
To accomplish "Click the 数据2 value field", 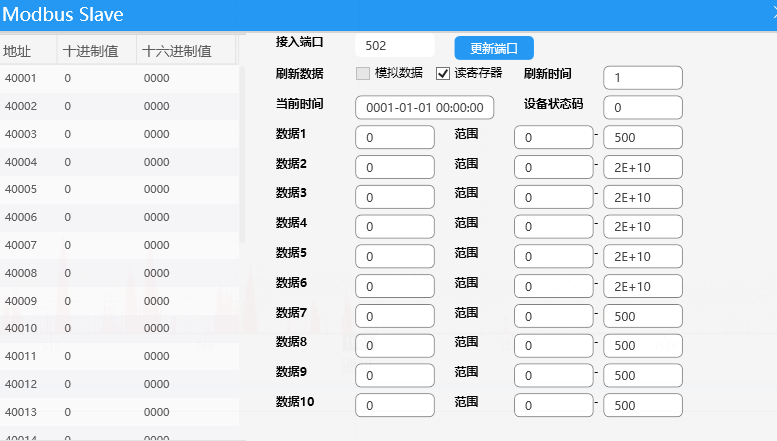I will pos(395,167).
